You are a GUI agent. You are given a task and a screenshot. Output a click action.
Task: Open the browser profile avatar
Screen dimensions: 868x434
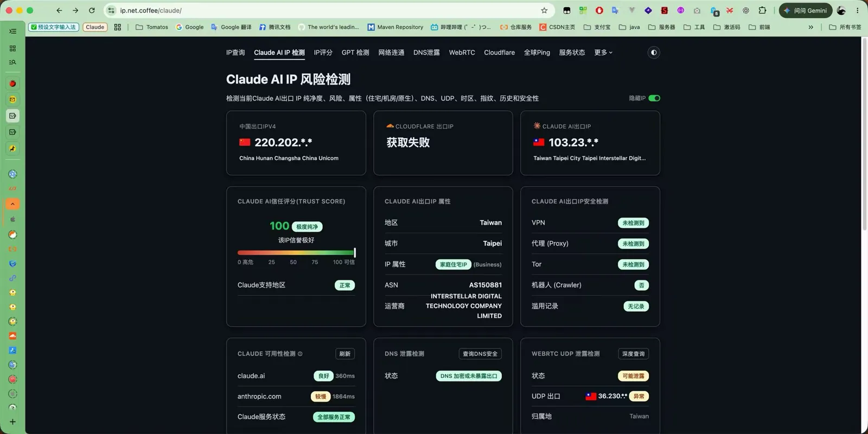click(841, 10)
